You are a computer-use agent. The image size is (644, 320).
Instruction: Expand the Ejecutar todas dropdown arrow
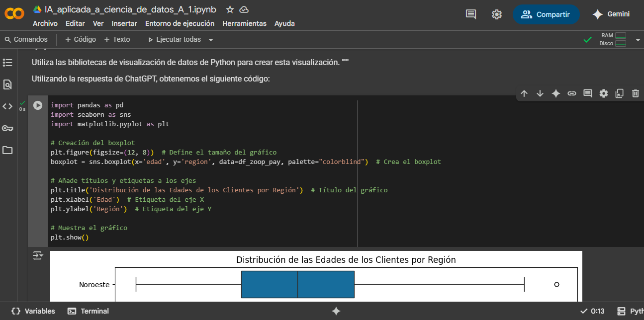(211, 40)
